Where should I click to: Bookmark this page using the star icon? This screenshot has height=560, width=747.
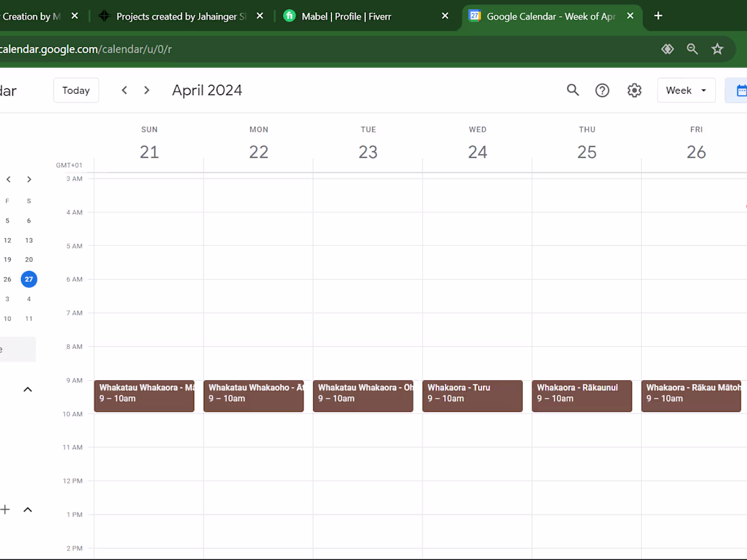(717, 49)
